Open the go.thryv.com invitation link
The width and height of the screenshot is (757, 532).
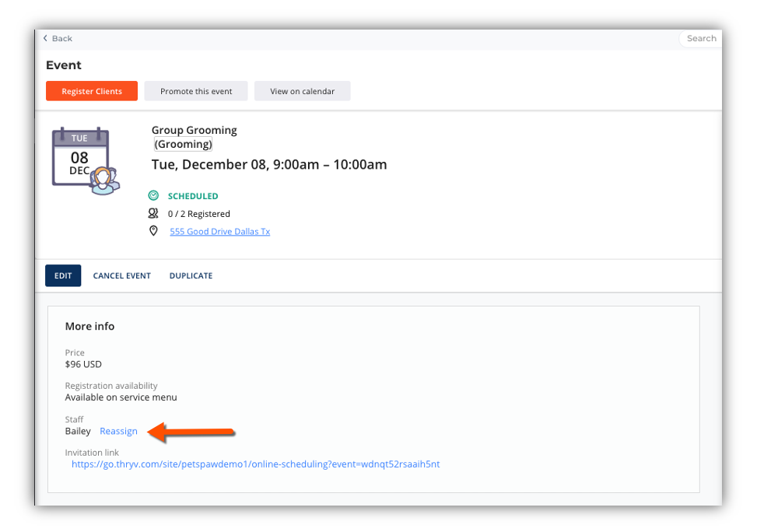255,464
